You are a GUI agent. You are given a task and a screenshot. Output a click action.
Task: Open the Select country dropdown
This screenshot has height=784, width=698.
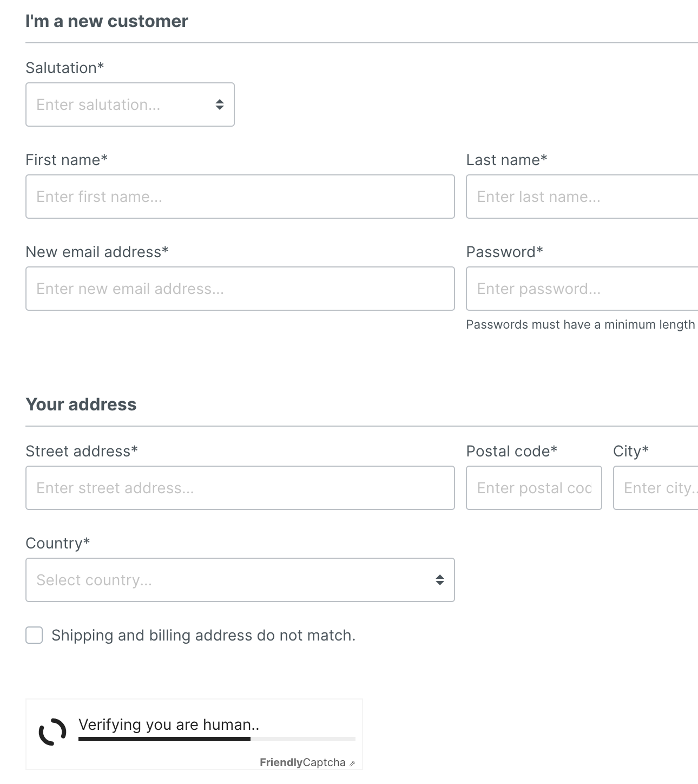tap(240, 580)
